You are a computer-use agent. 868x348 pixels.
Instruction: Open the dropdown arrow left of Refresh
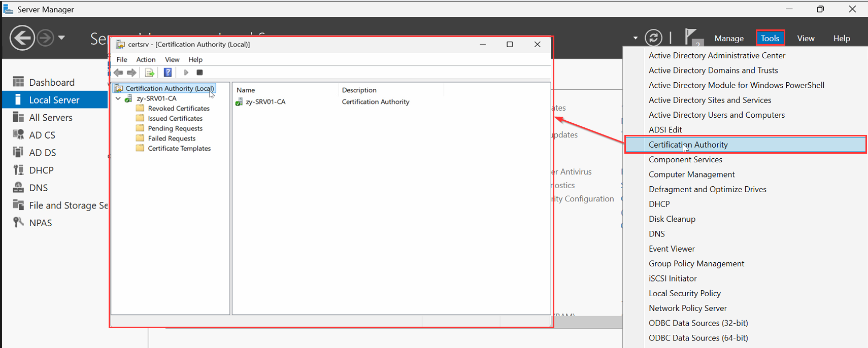(636, 38)
